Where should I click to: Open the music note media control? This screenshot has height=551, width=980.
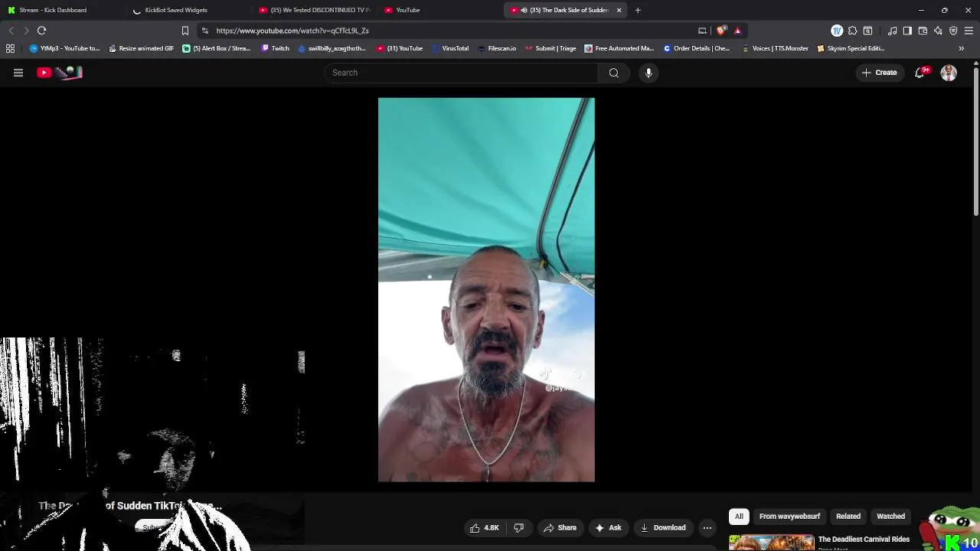[892, 31]
